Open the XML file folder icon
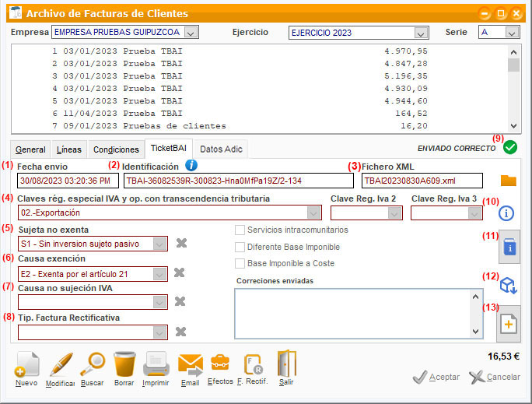Image resolution: width=532 pixels, height=404 pixels. tap(508, 181)
